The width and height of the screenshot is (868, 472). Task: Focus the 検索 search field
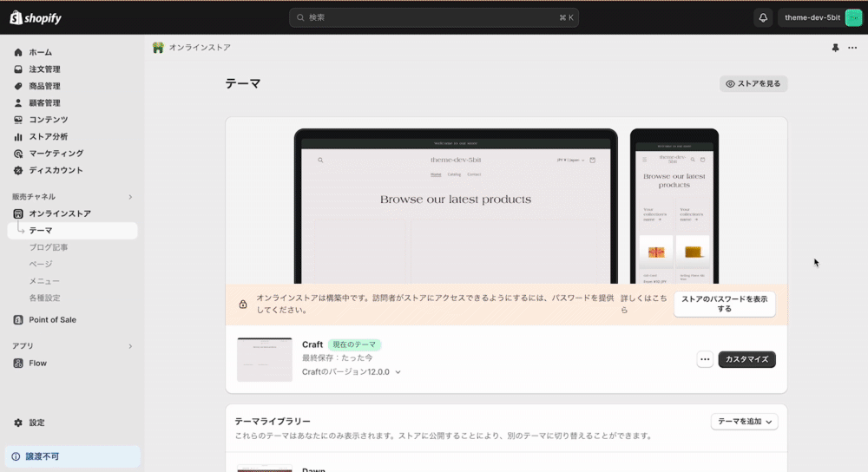(x=434, y=17)
